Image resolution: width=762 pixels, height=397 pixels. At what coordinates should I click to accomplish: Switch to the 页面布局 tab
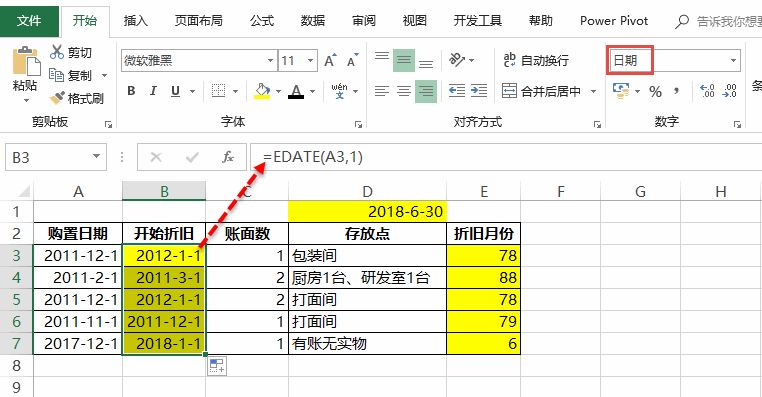pyautogui.click(x=199, y=21)
